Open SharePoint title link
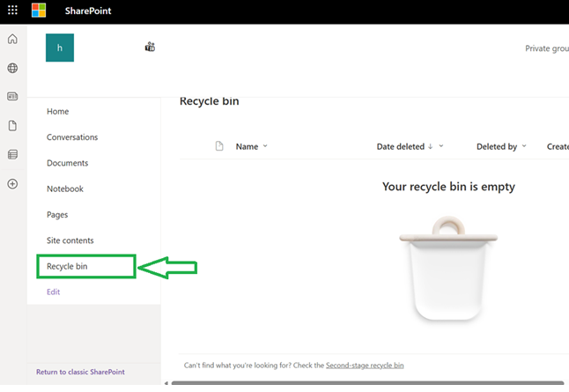Viewport: 569px width, 392px height. pos(88,11)
